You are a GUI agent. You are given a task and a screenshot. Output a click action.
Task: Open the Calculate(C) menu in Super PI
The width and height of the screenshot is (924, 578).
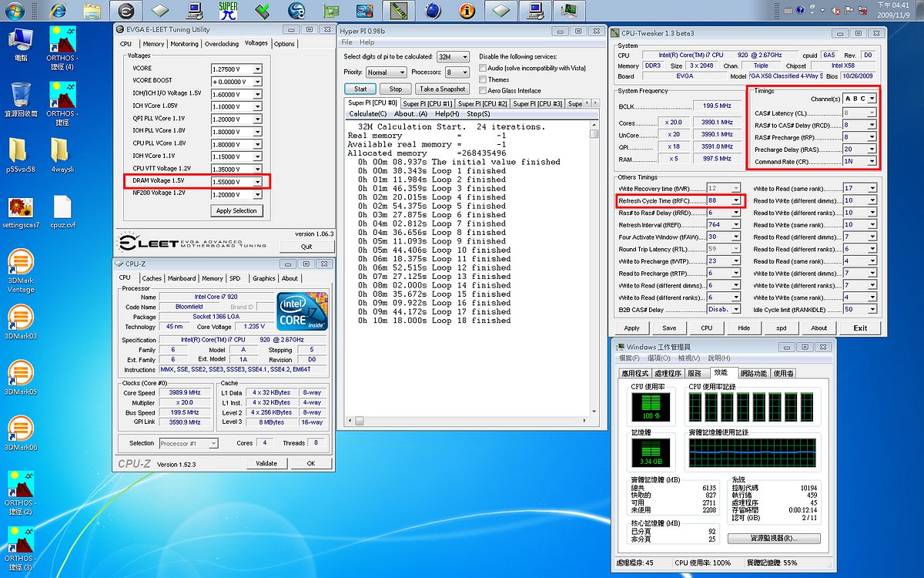tap(368, 114)
